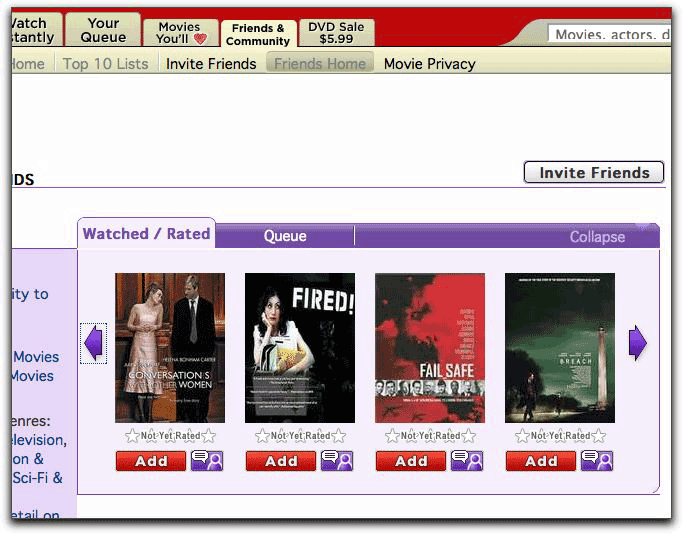Viewport: 683px width, 534px height.
Task: Focus the movies, actors search field
Action: point(609,34)
